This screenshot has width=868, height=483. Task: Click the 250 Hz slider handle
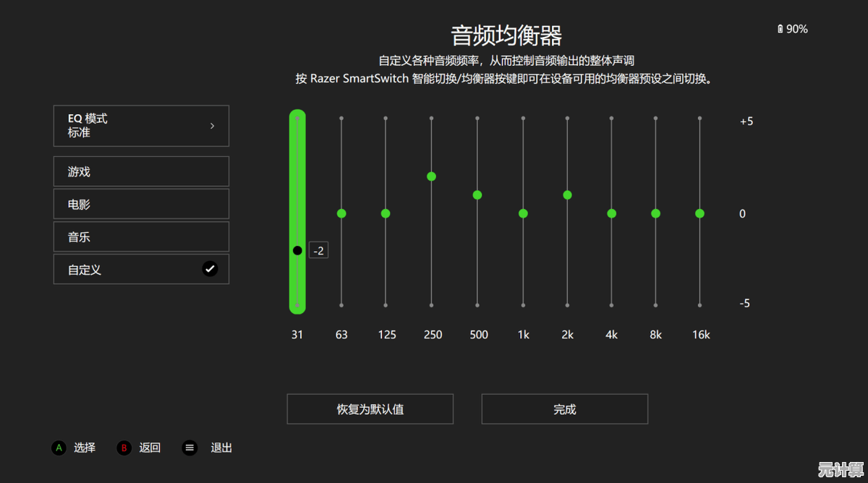coord(431,176)
